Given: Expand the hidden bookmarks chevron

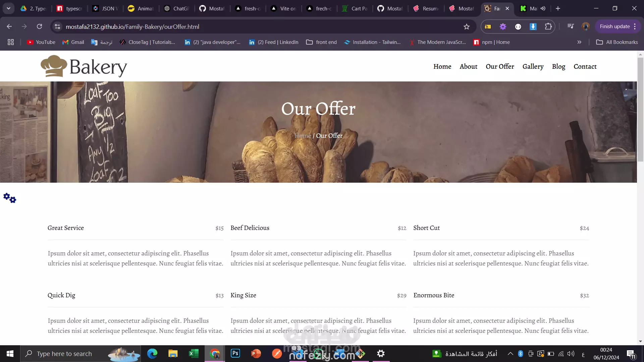Looking at the screenshot, I should 579,42.
